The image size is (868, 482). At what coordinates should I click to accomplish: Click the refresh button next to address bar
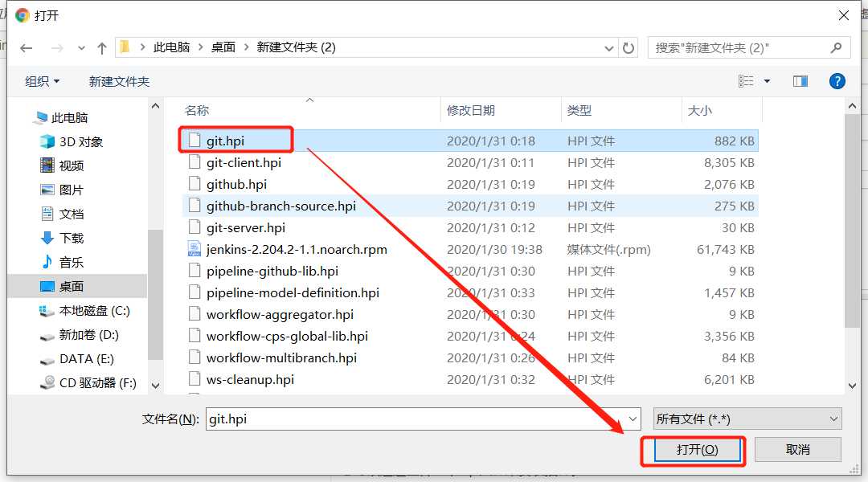628,48
